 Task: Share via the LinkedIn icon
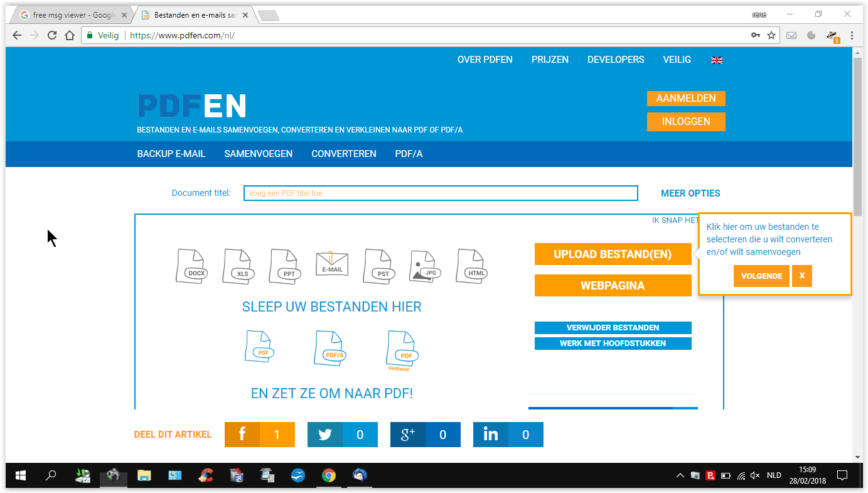coord(491,435)
